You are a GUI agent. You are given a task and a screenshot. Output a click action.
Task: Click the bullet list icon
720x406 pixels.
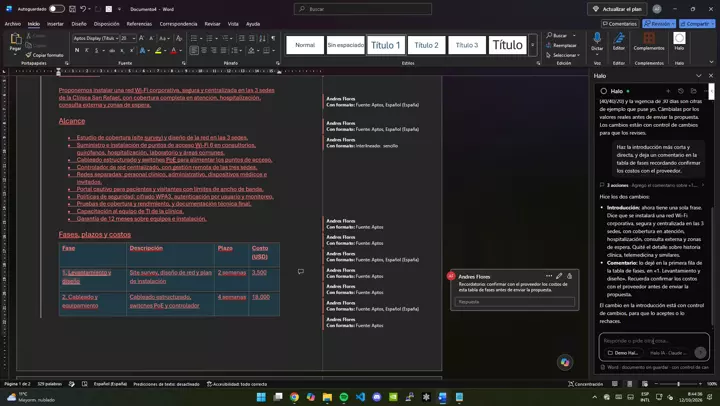[x=194, y=38]
